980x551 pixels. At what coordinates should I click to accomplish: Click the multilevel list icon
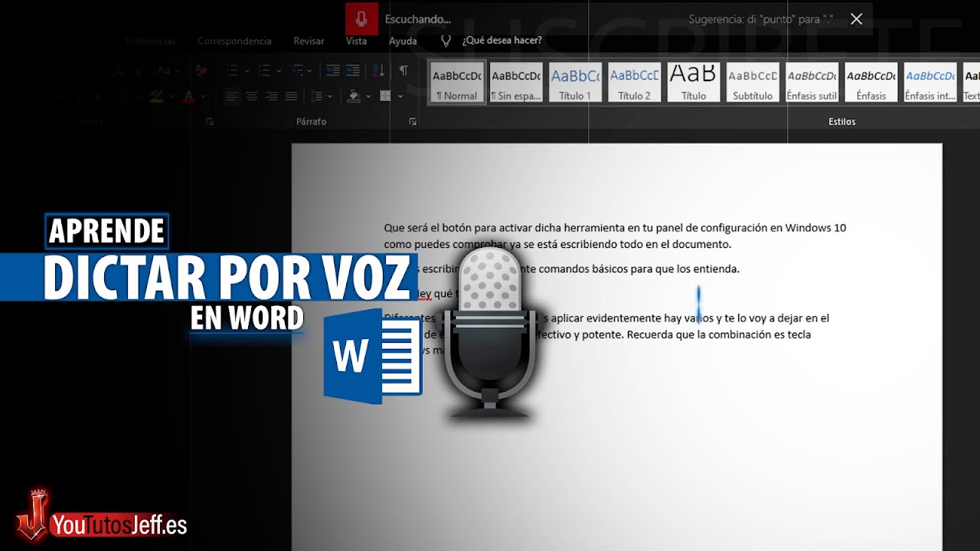[x=296, y=70]
